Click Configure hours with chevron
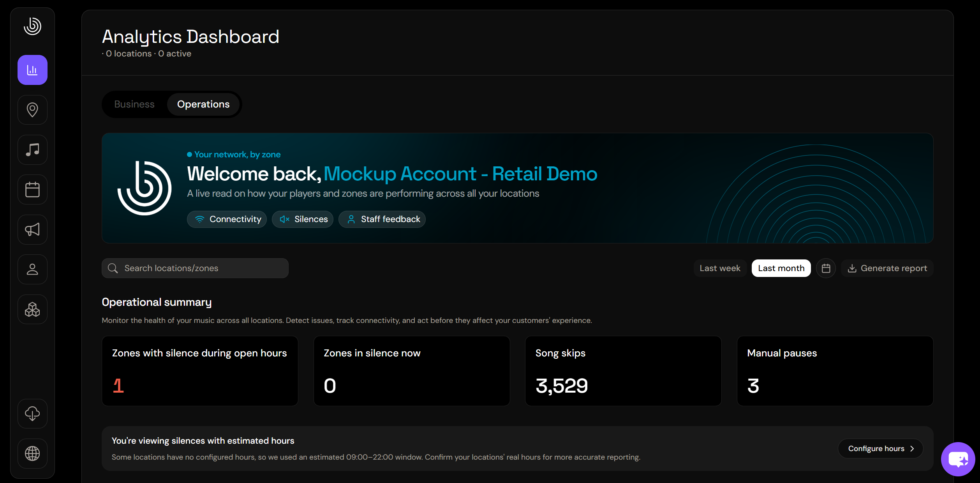The height and width of the screenshot is (483, 980). [881, 449]
